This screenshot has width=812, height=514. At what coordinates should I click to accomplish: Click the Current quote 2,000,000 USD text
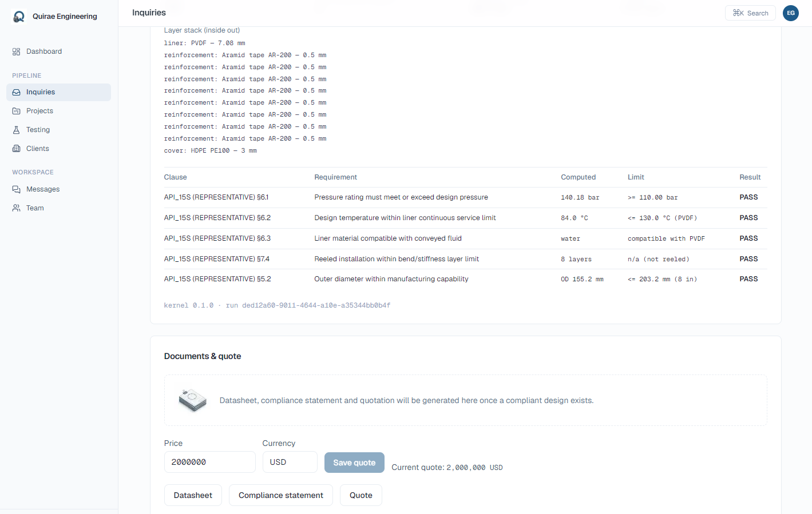tap(447, 467)
